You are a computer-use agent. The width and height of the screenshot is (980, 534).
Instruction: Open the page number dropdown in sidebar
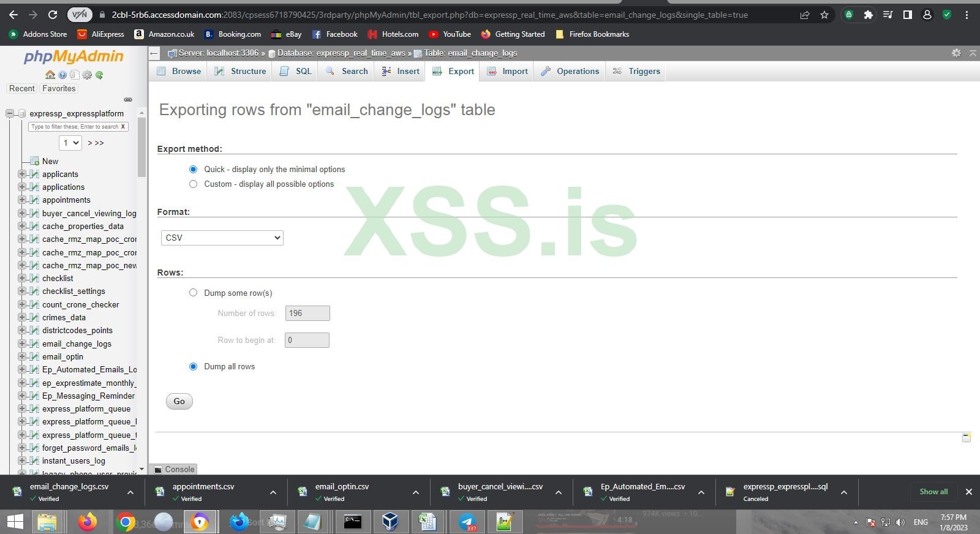pyautogui.click(x=70, y=143)
